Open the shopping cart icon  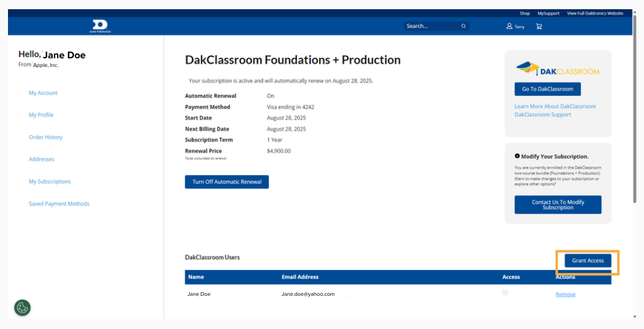click(539, 26)
